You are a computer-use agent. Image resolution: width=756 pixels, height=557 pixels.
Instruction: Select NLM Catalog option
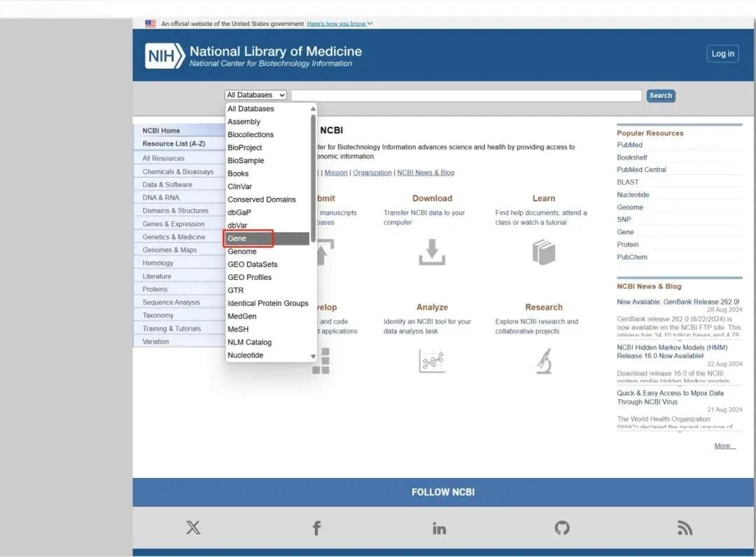[x=267, y=342]
